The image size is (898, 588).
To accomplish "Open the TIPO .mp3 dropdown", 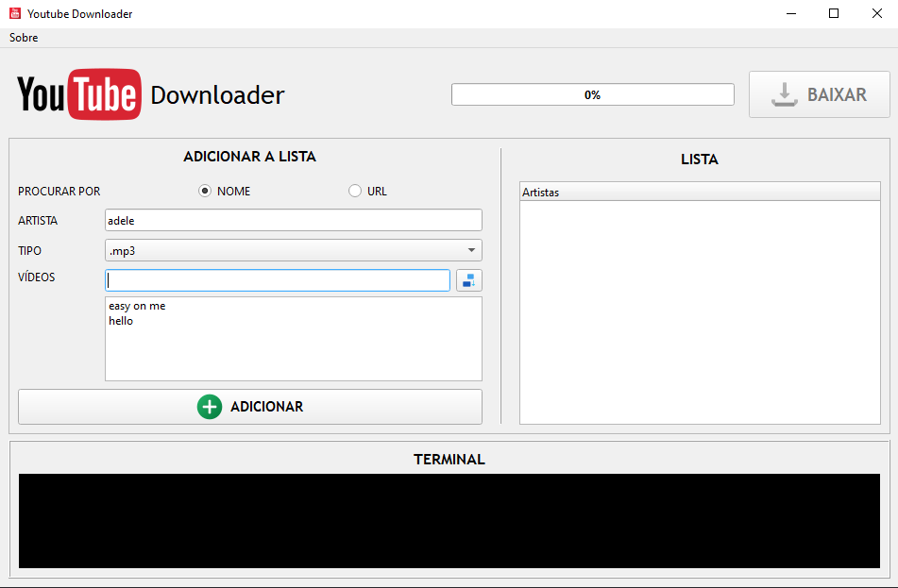I will click(294, 250).
